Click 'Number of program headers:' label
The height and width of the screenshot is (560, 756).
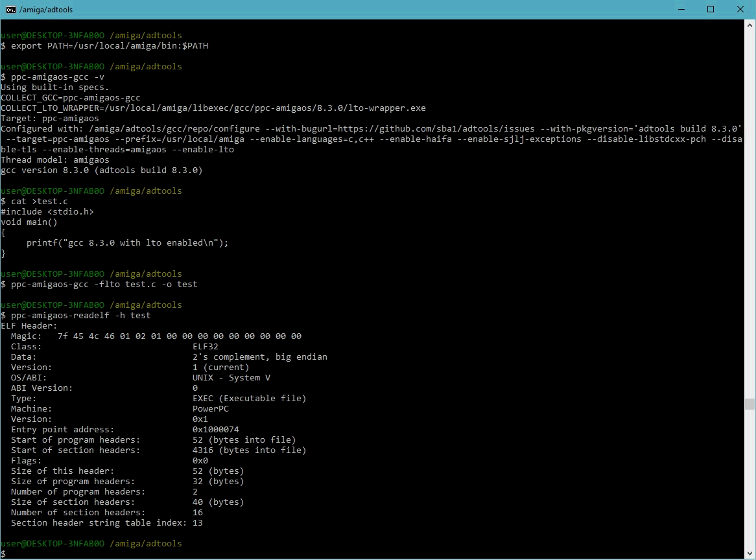coord(78,491)
